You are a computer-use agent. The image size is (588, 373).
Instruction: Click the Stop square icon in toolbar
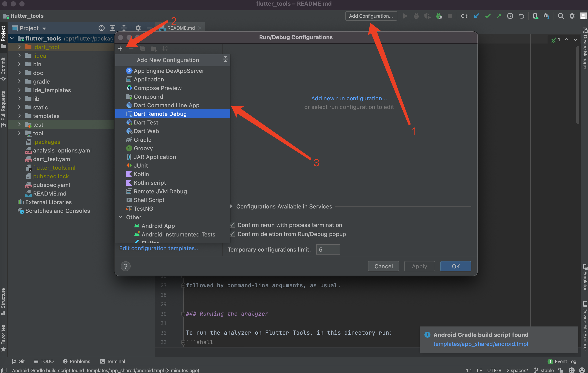pos(450,16)
